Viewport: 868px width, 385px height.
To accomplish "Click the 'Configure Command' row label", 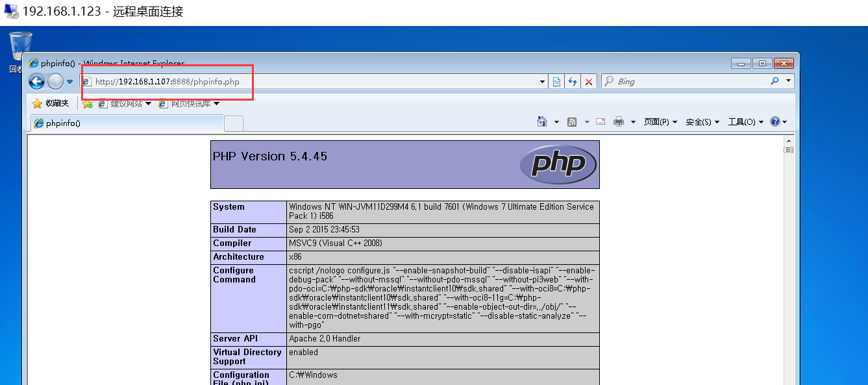I will (234, 275).
